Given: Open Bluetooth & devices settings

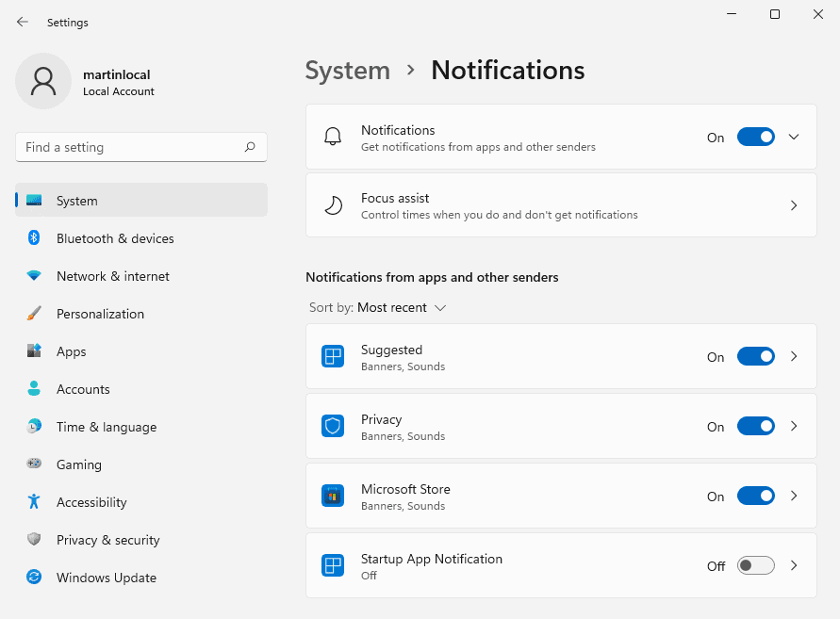Looking at the screenshot, I should pos(141,237).
